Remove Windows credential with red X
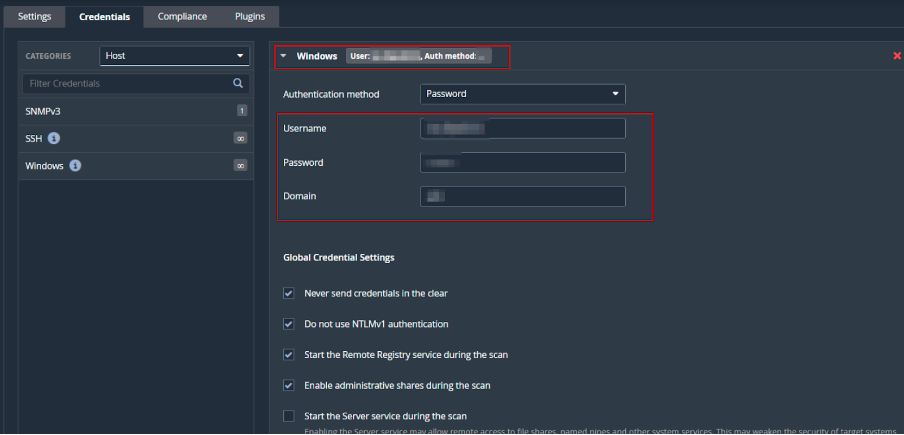 [x=897, y=56]
